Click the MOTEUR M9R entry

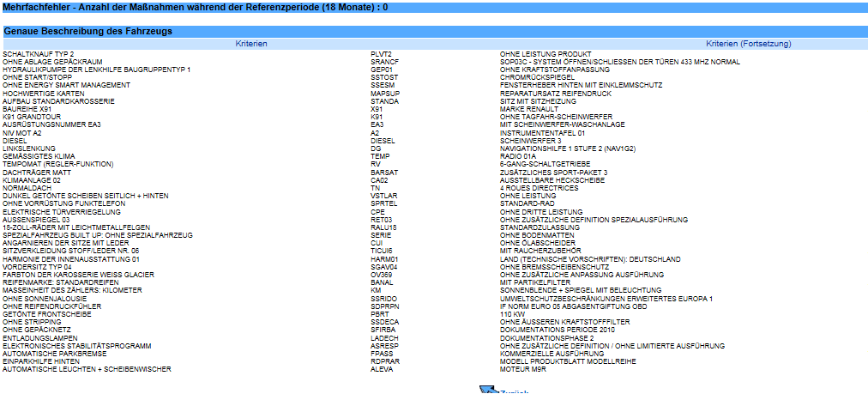tap(523, 369)
